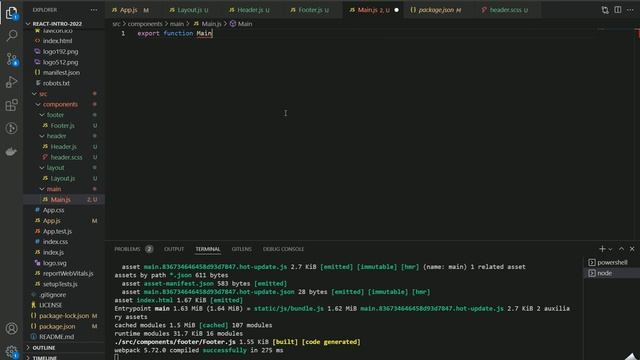Open editor more actions ellipsis

[630, 10]
